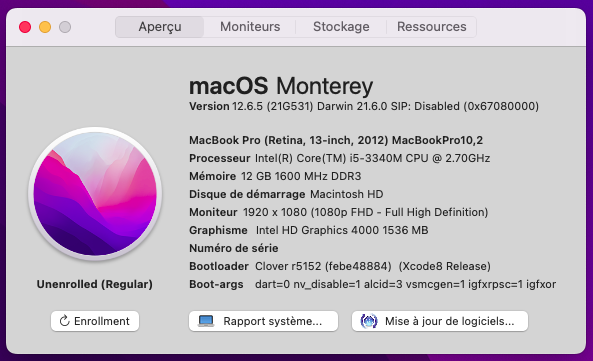
Task: Click the laptop icon in Rapport système
Action: (206, 321)
